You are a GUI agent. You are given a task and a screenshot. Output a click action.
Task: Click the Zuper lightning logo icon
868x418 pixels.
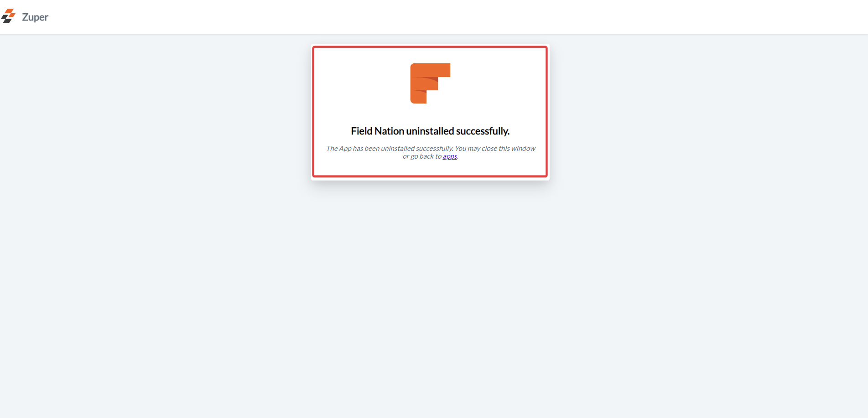coord(8,16)
